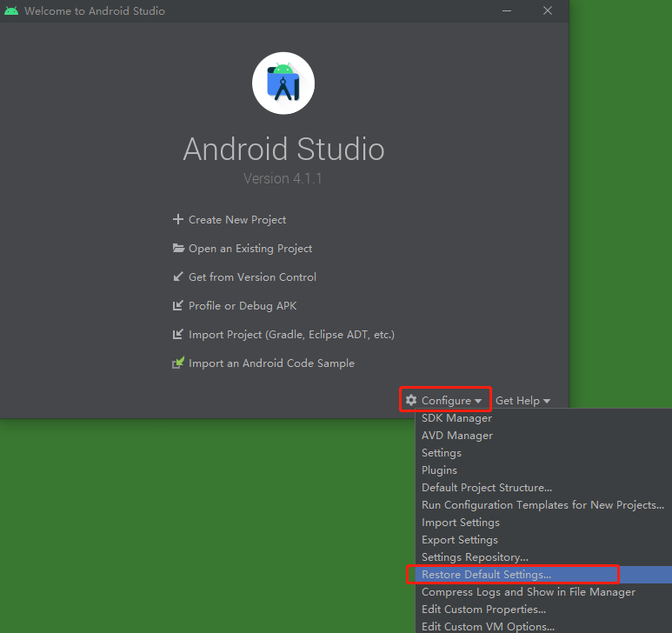Select Default Project Structure... menu entry
This screenshot has width=672, height=633.
point(543,487)
